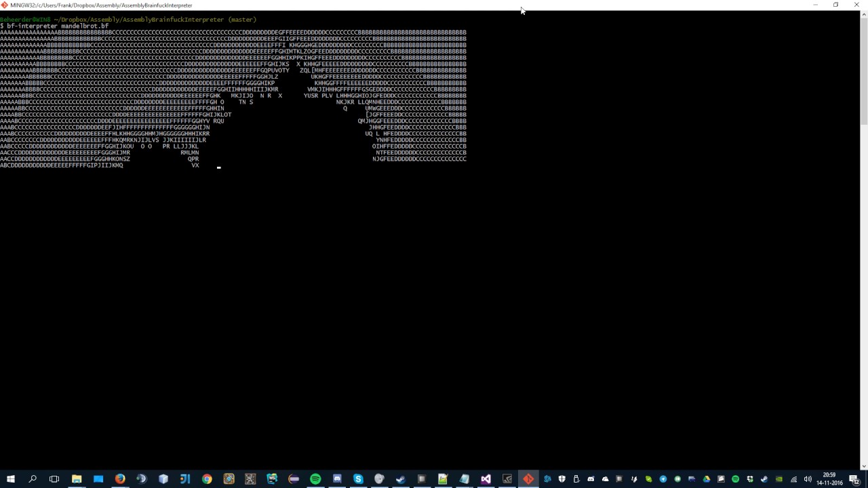Screen dimensions: 868x488
Task: Click the 'bf-interpreter mandelbrot.bf' command text
Action: [58, 26]
